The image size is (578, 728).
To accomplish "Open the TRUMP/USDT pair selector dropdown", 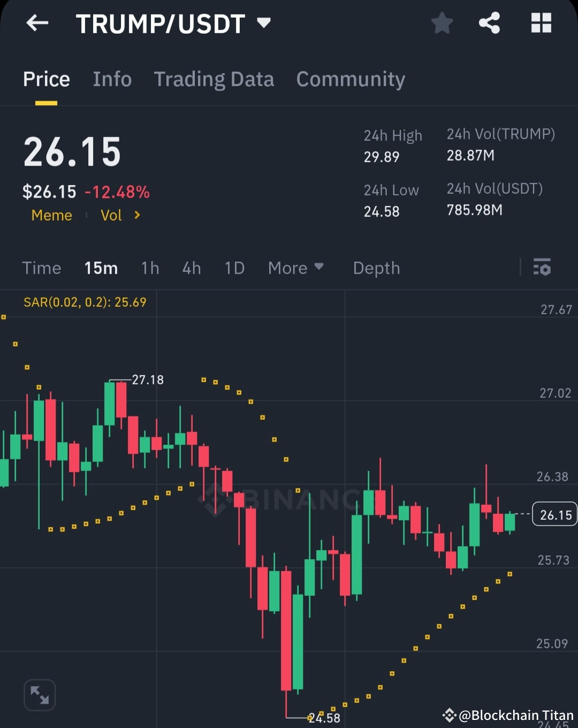I will pos(171,23).
